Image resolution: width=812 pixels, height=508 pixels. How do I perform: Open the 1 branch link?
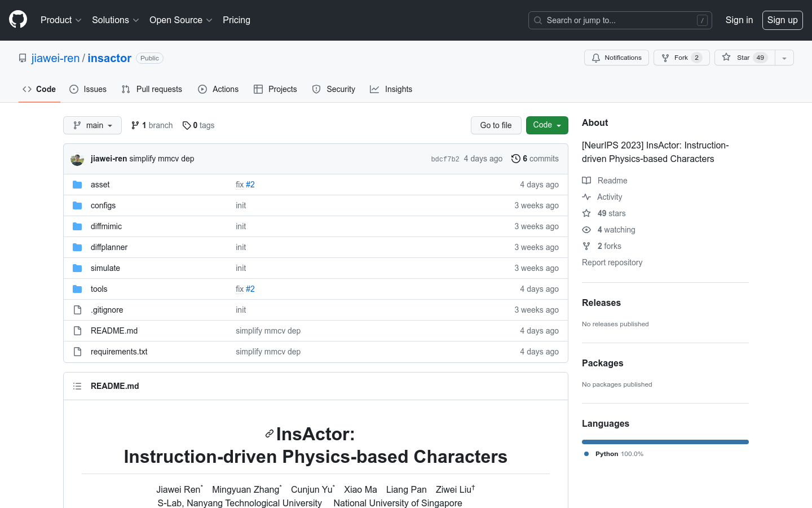click(152, 125)
